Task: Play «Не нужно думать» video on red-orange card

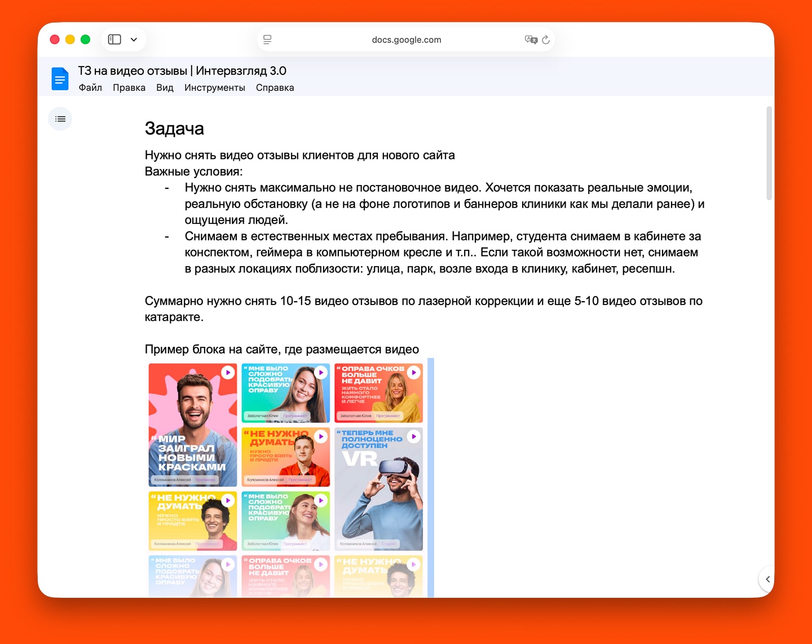Action: [321, 436]
